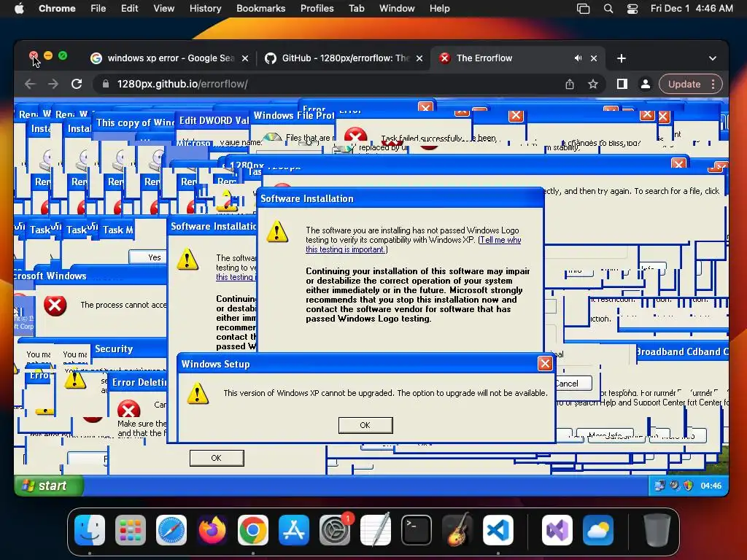
Task: Switch to windows xp error Google tab
Action: click(169, 58)
